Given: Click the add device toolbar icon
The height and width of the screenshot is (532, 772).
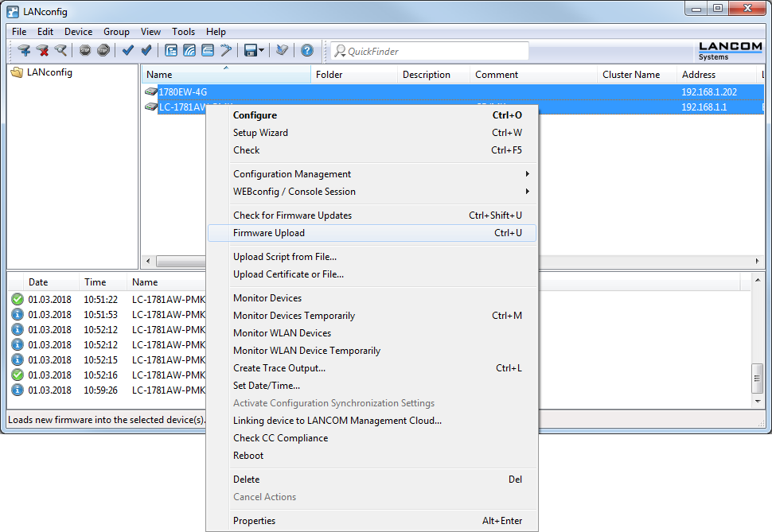Looking at the screenshot, I should pyautogui.click(x=24, y=51).
